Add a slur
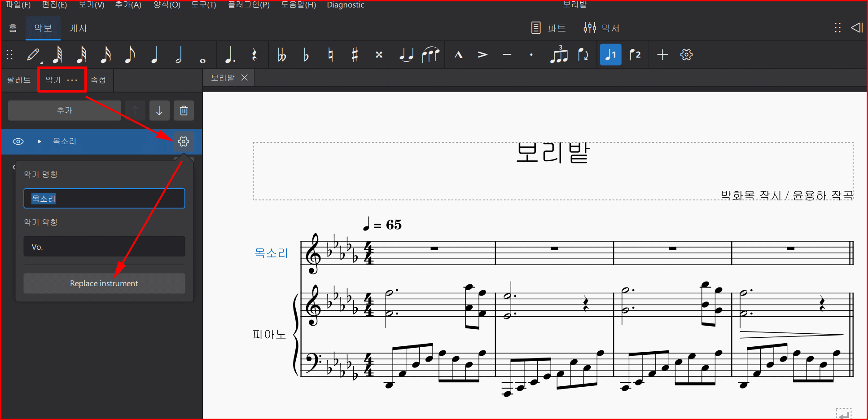 click(430, 55)
